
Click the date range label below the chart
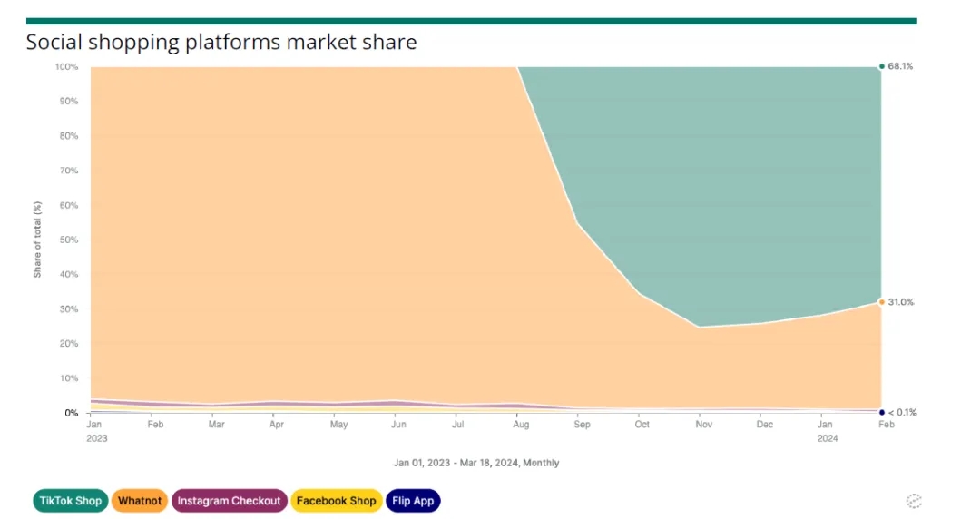(x=476, y=463)
